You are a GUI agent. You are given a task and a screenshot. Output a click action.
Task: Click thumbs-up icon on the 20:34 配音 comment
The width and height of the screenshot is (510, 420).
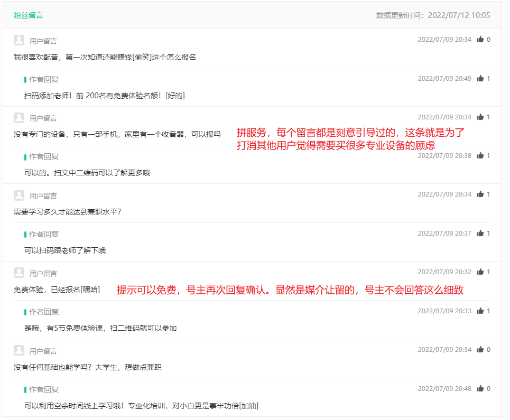tap(480, 39)
